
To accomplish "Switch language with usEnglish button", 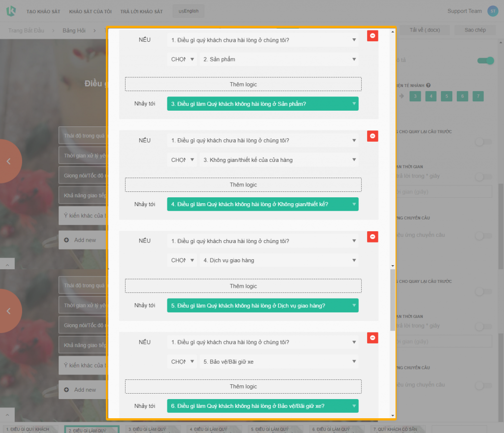I will coord(189,11).
